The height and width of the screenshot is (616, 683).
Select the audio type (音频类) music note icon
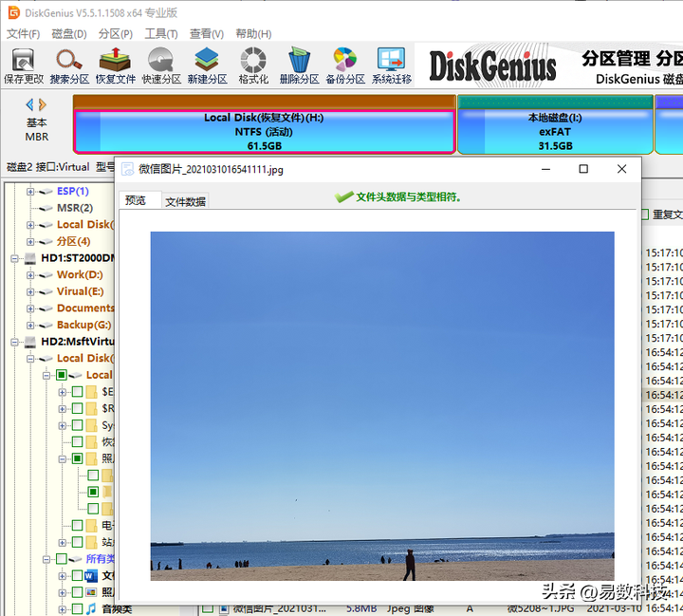point(91,608)
